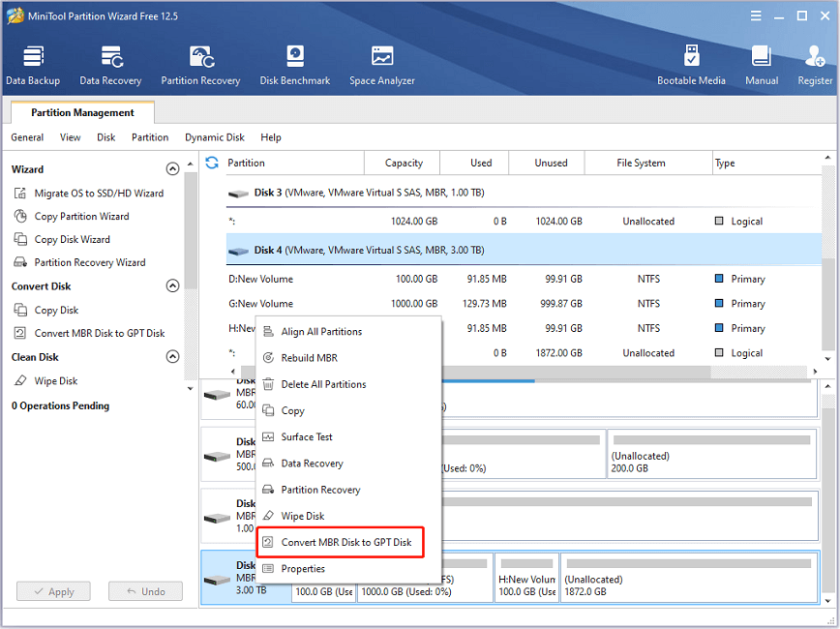Click partition list horizontal scroll right arrow
Viewport: 840px width, 629px height.
815,372
